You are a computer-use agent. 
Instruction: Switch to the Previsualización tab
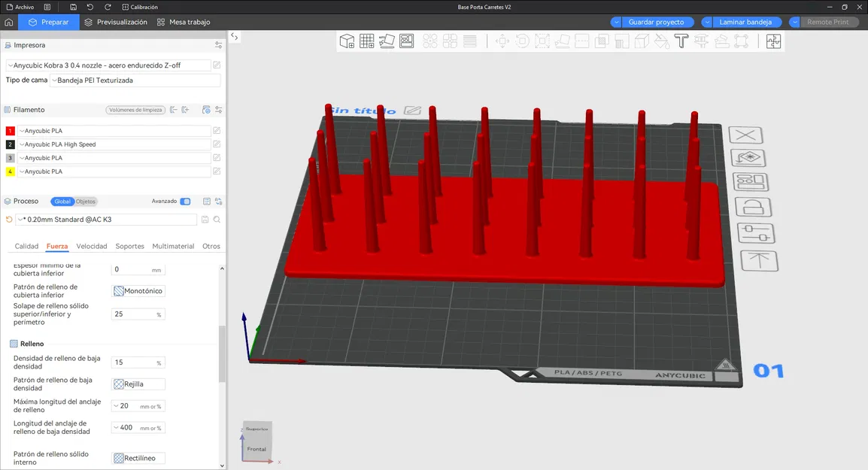116,22
